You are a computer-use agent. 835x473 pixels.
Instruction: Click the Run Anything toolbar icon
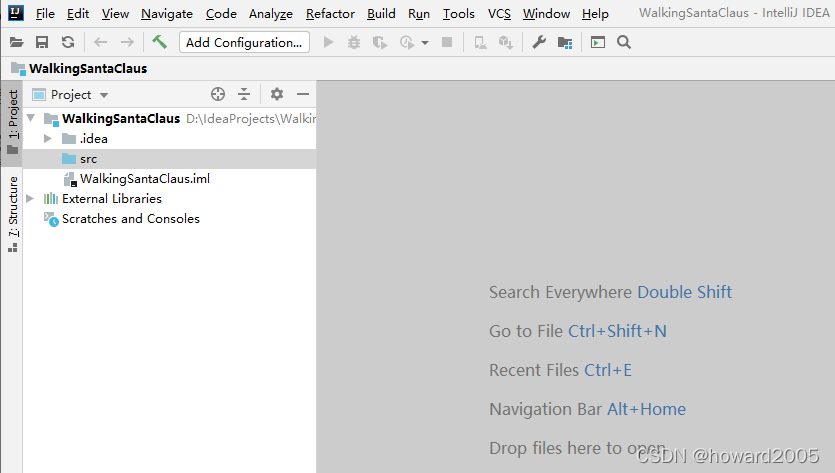[x=598, y=42]
